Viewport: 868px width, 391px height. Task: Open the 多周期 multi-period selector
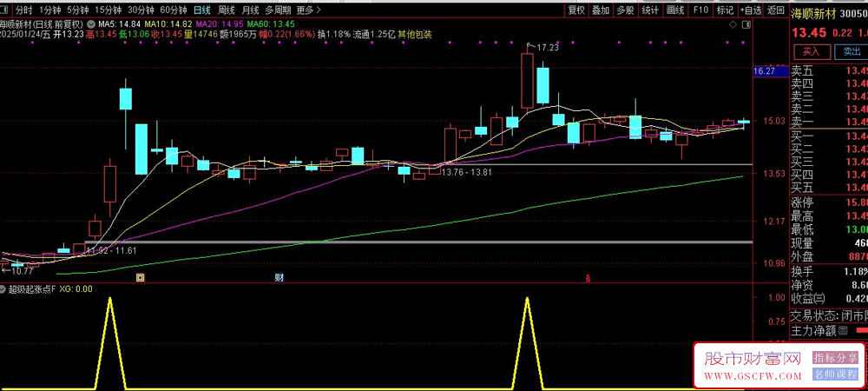click(x=278, y=10)
